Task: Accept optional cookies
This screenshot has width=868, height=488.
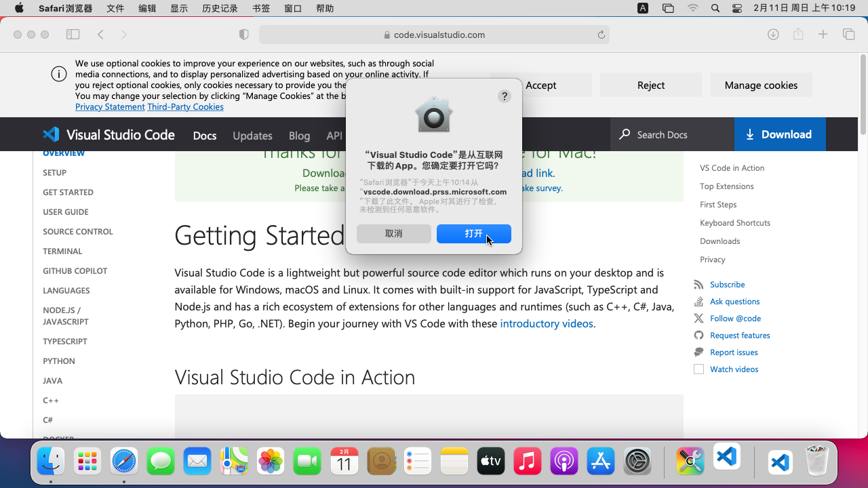Action: (x=540, y=85)
